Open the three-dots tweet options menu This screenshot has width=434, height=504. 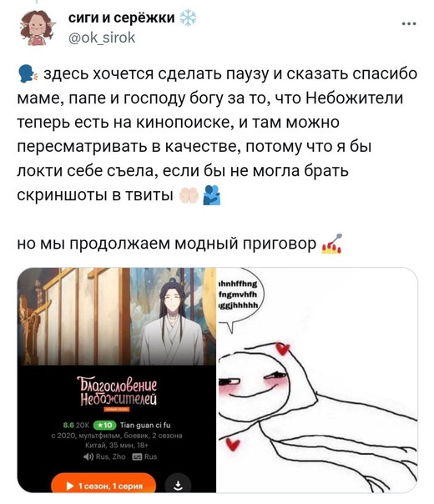(x=409, y=23)
